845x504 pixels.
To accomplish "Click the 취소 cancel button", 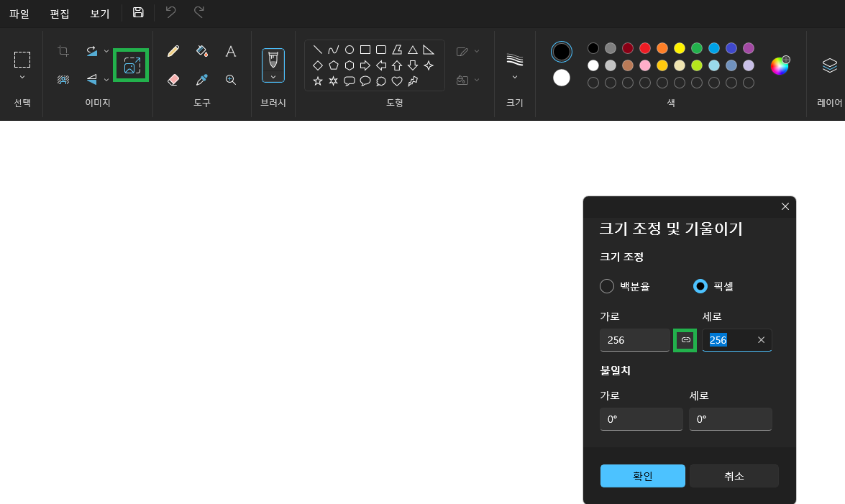I will 734,476.
